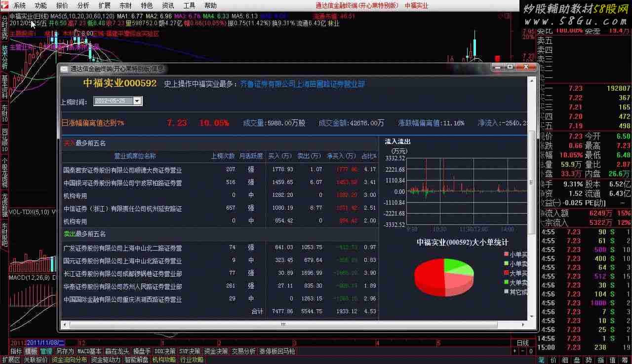Image resolution: width=632 pixels, height=364 pixels.
Task: Choose the MACD基本 template
Action: tap(89, 351)
